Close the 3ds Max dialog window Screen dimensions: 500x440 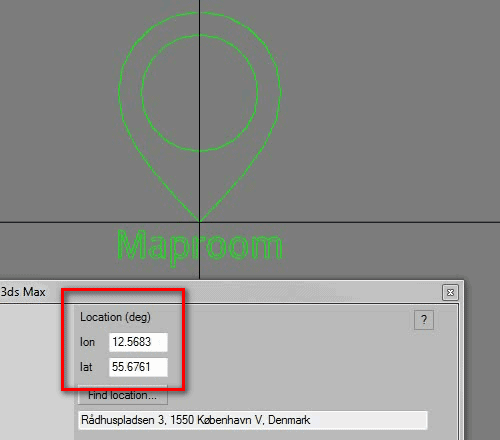click(x=450, y=292)
